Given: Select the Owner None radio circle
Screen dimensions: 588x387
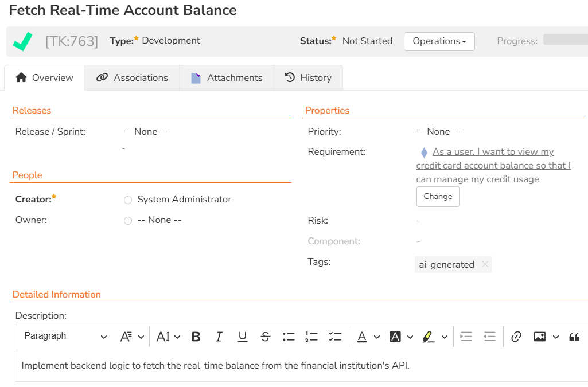Looking at the screenshot, I should pos(128,221).
